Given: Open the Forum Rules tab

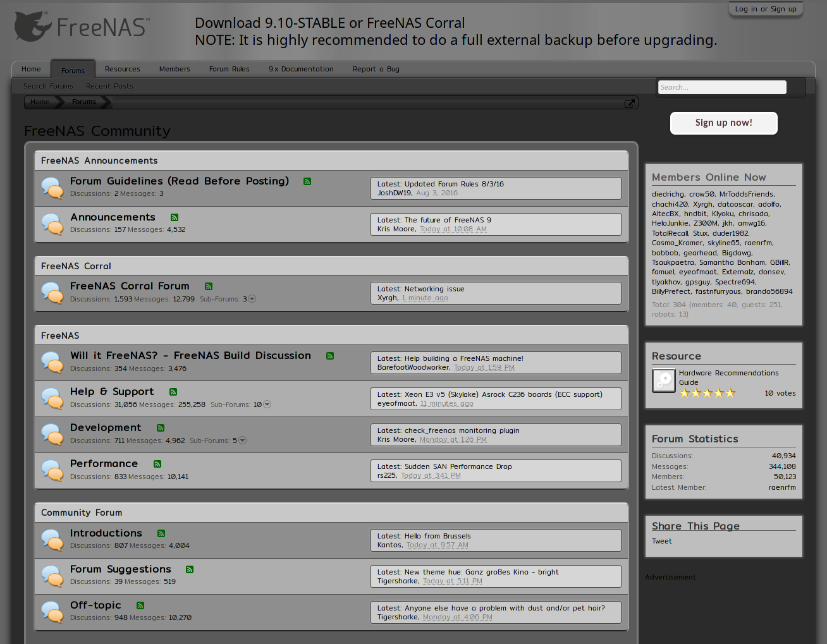Looking at the screenshot, I should pos(230,69).
